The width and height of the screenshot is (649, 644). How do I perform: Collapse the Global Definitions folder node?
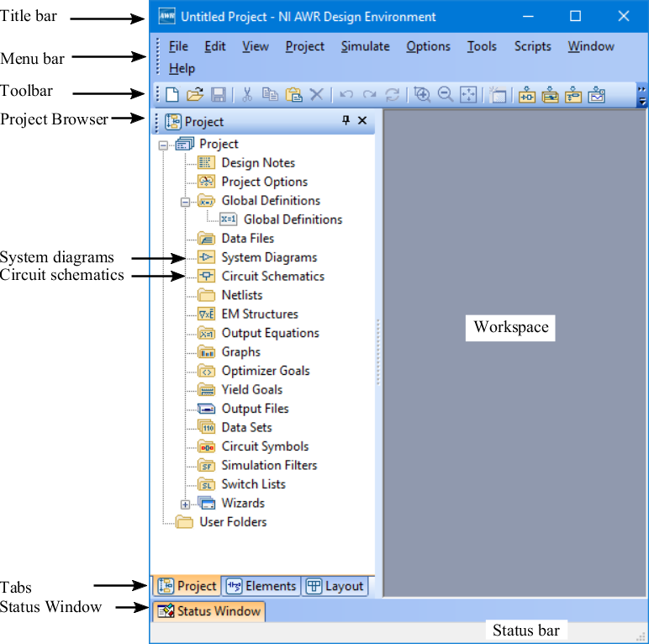pos(185,202)
